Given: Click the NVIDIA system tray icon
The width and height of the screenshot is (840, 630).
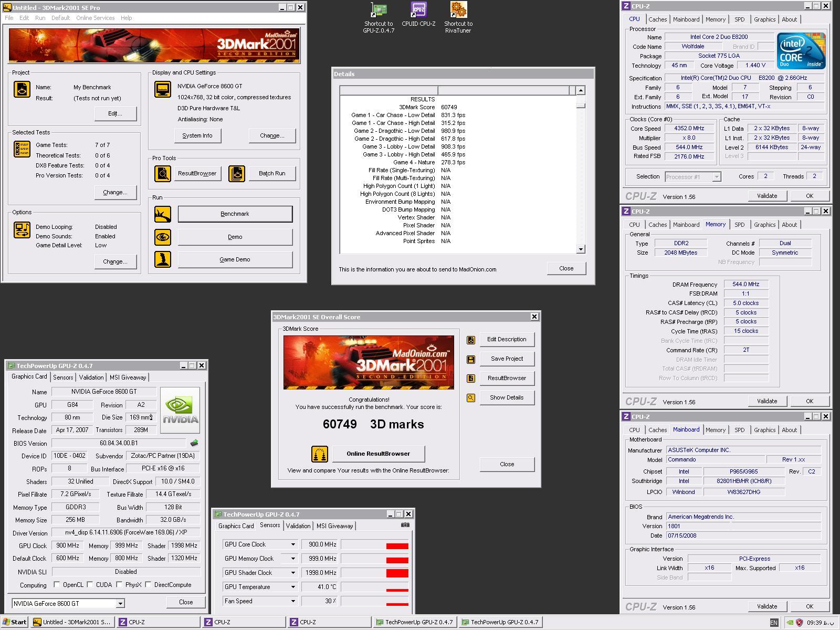Looking at the screenshot, I should [790, 623].
